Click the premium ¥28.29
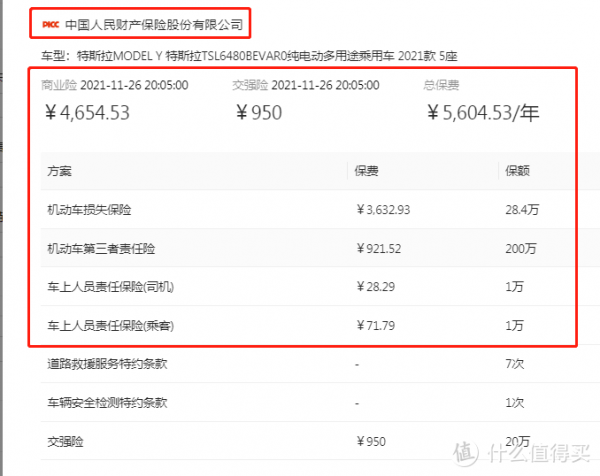 pos(375,287)
